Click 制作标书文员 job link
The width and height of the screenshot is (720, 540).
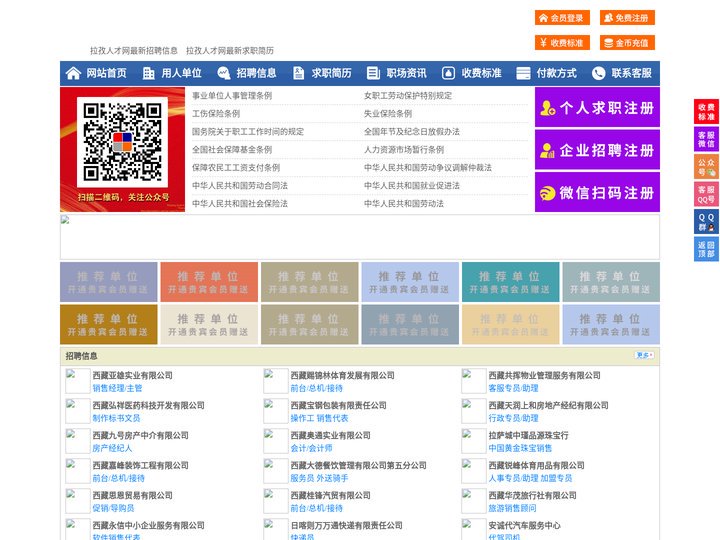click(116, 418)
